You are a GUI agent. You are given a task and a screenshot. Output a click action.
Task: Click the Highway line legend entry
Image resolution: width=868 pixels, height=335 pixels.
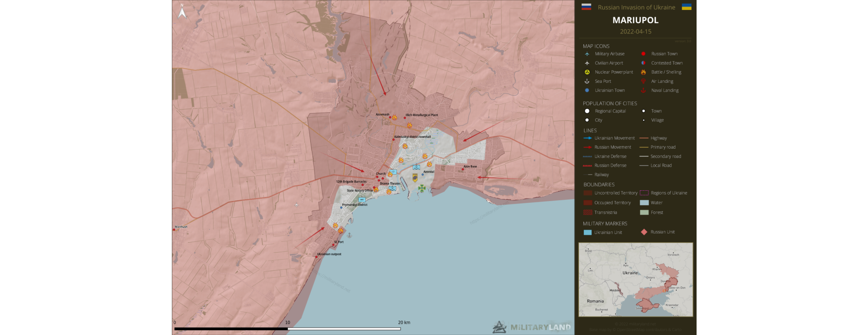653,138
